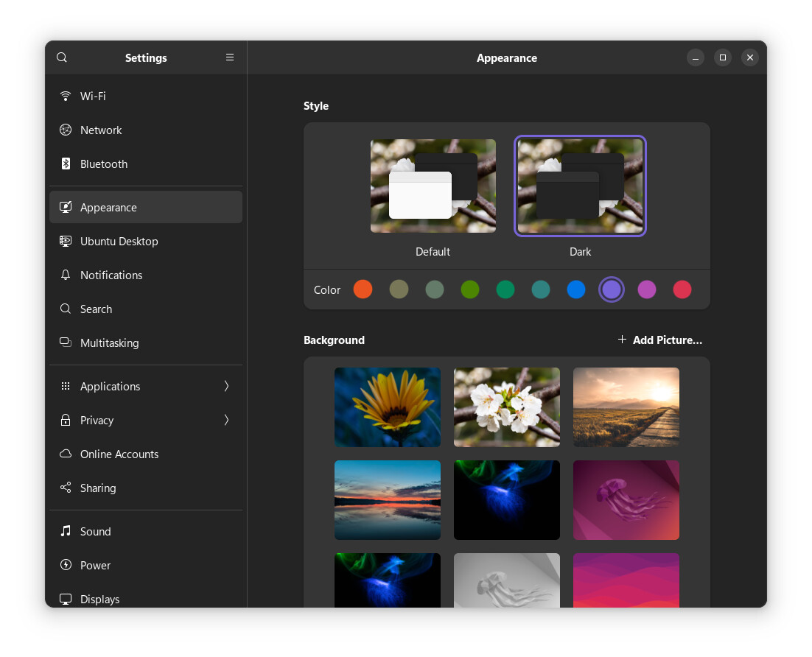Image resolution: width=812 pixels, height=657 pixels.
Task: Expand the Privacy chevron arrow
Action: point(226,420)
